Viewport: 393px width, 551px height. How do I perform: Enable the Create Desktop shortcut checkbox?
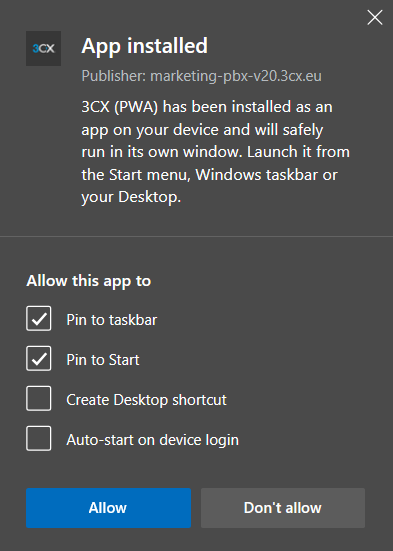click(39, 398)
